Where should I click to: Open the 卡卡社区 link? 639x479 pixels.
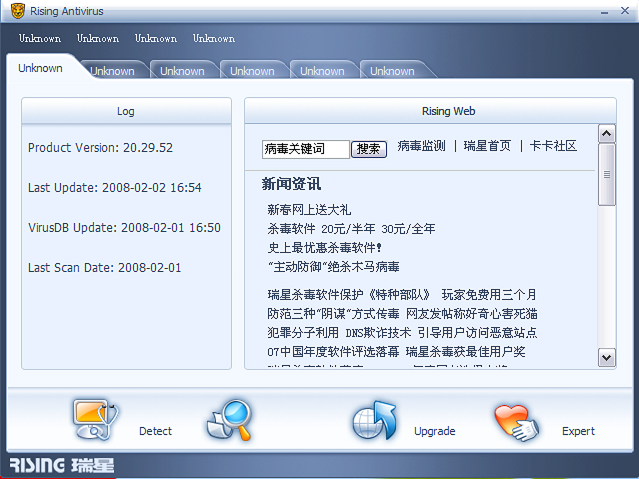[x=553, y=146]
